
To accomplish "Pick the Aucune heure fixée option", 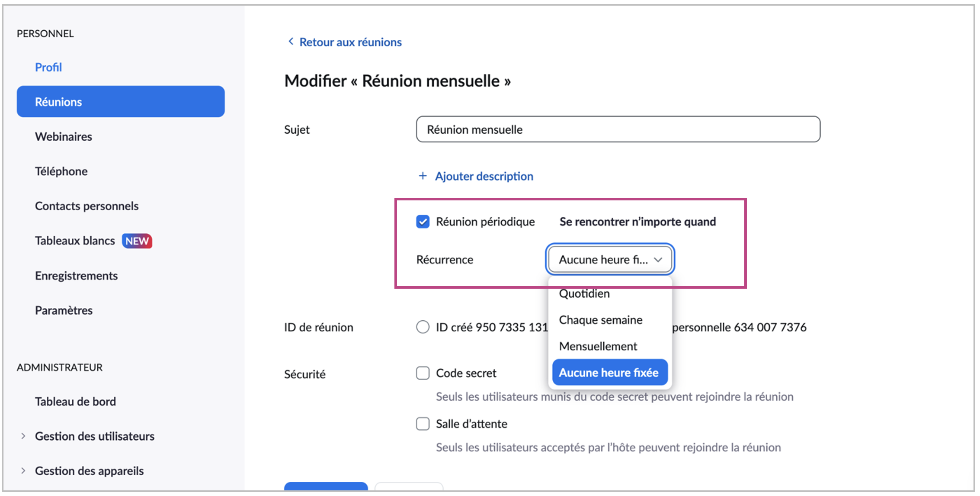I will click(609, 373).
